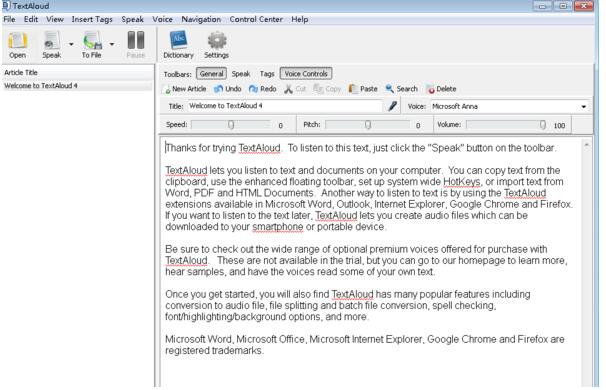Toggle the General toolbar button
This screenshot has height=390, width=606.
(x=211, y=73)
